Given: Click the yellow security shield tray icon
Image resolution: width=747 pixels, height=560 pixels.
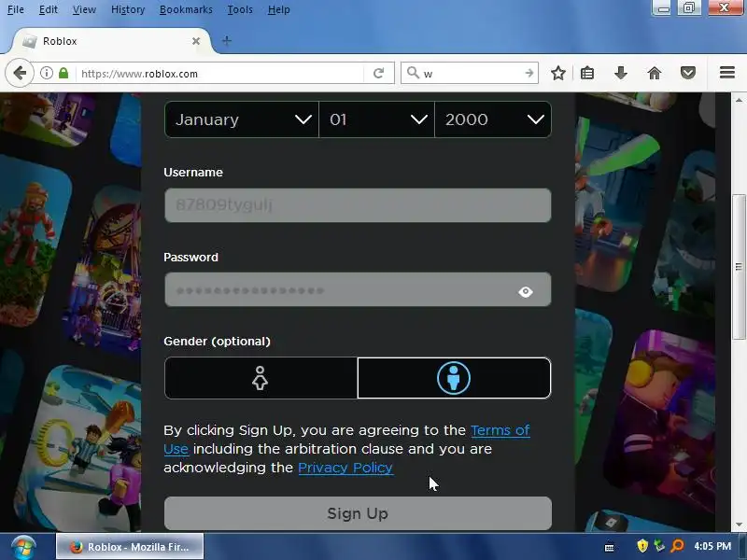Looking at the screenshot, I should 642,546.
